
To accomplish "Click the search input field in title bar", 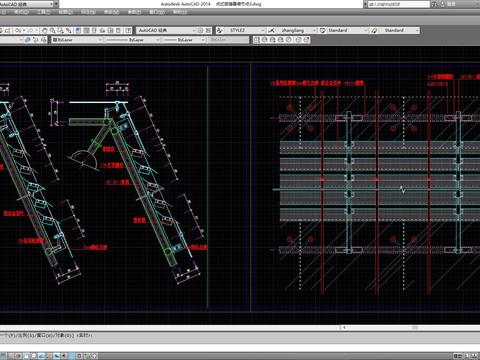I will (399, 4).
